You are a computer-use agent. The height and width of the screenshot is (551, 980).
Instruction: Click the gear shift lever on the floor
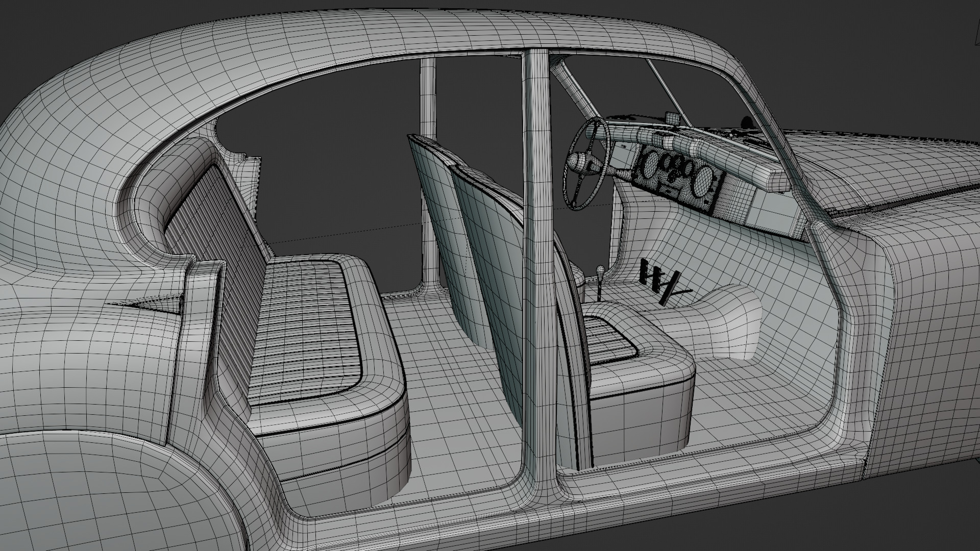click(x=601, y=282)
